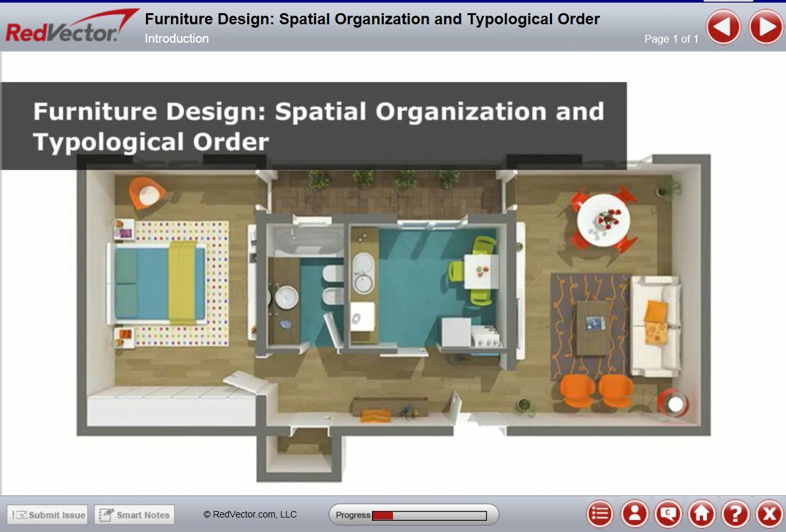Open Smart Notes
The image size is (786, 532).
[134, 514]
